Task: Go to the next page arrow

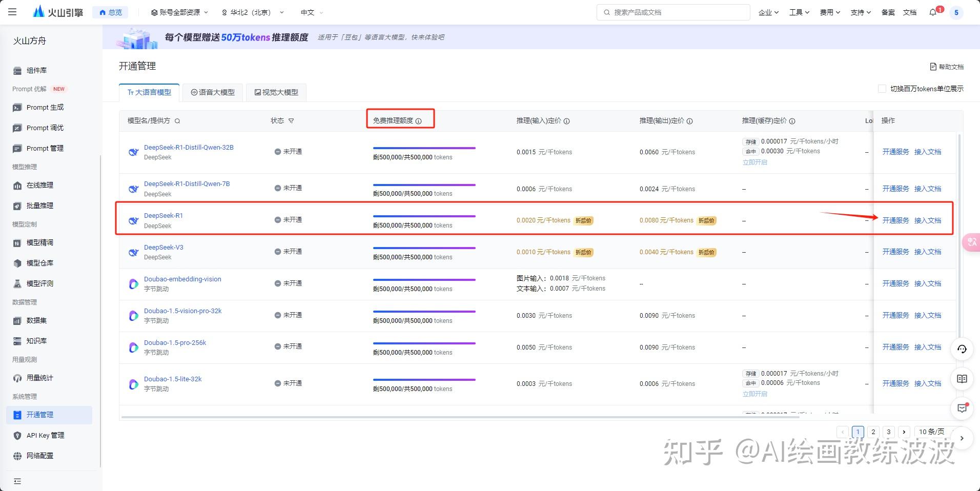Action: coord(904,432)
